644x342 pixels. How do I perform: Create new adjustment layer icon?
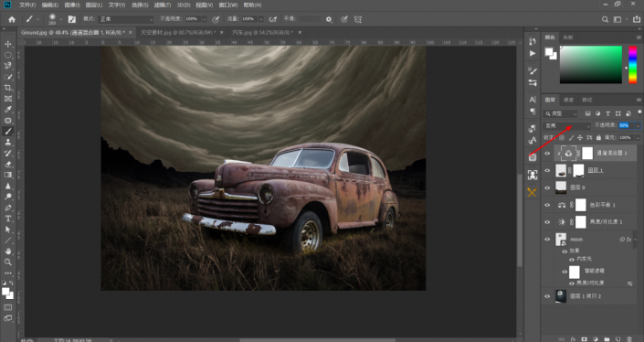pos(596,339)
